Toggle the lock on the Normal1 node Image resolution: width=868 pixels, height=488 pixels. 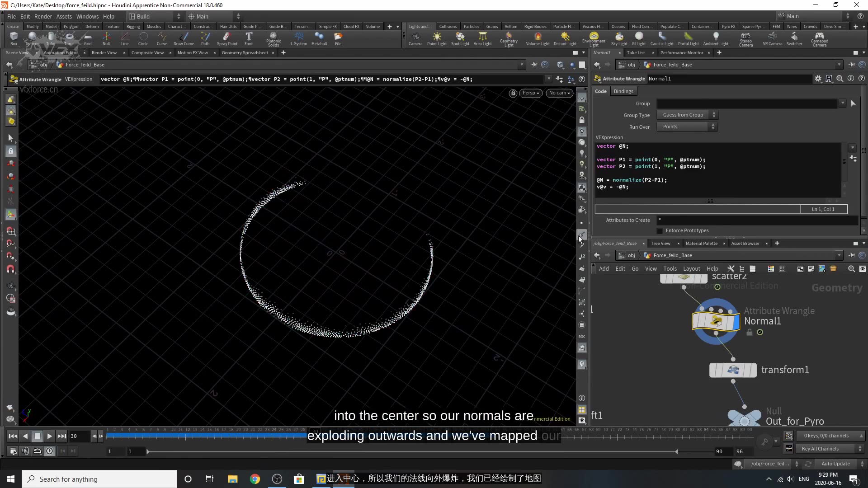pyautogui.click(x=749, y=332)
